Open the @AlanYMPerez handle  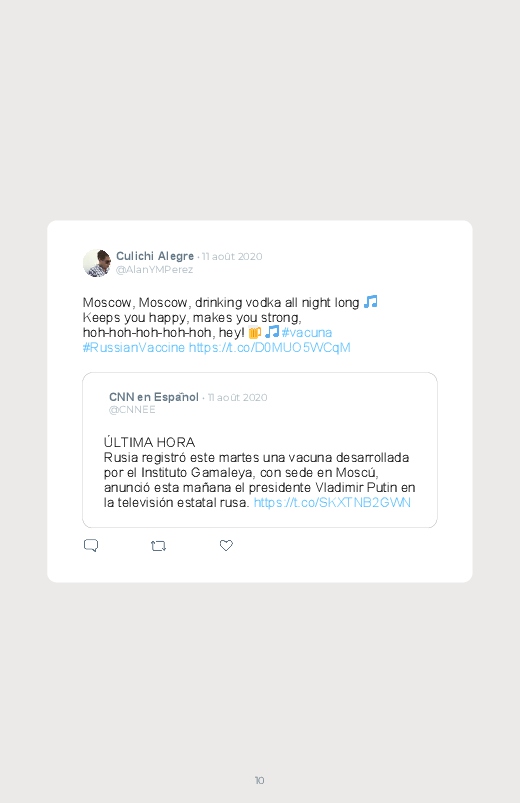[x=154, y=269]
